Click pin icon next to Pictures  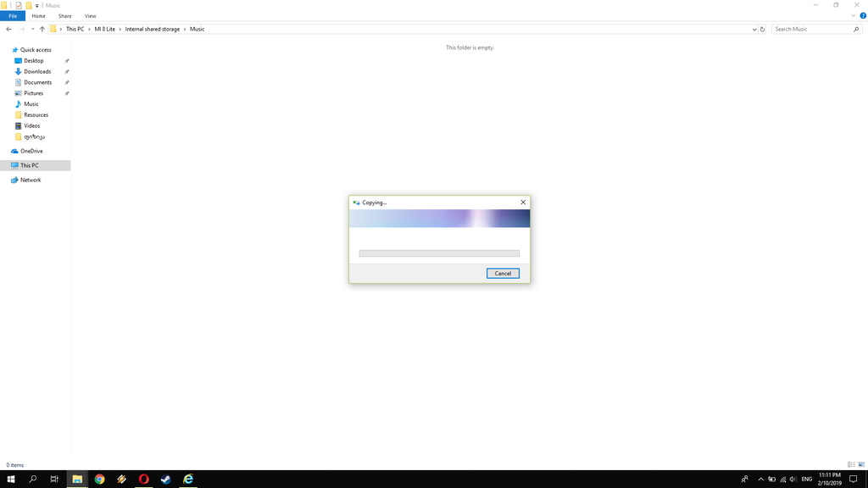coord(67,93)
